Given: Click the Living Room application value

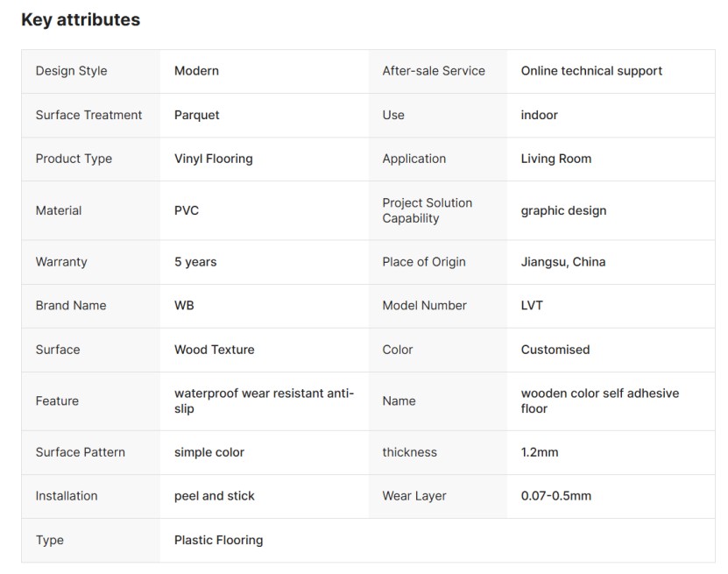Looking at the screenshot, I should [x=555, y=159].
